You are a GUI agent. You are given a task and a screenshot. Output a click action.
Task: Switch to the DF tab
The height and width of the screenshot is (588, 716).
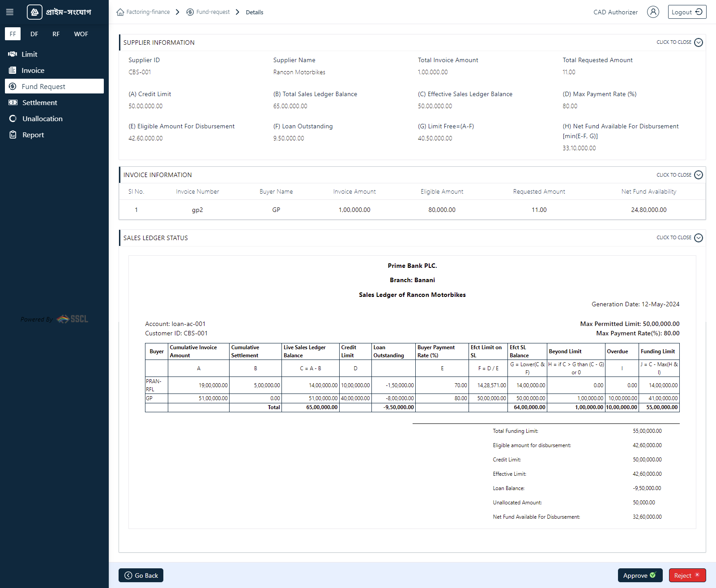[x=34, y=34]
